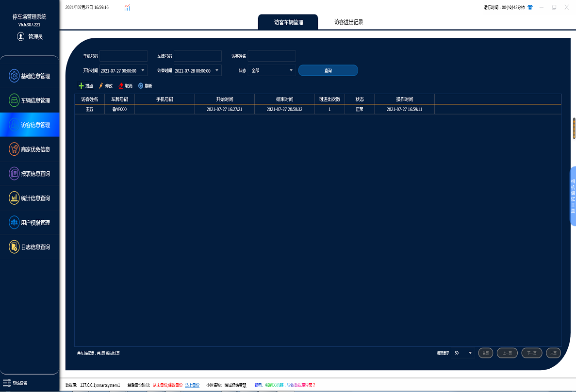Open the per-page display count dropdown

coord(470,353)
